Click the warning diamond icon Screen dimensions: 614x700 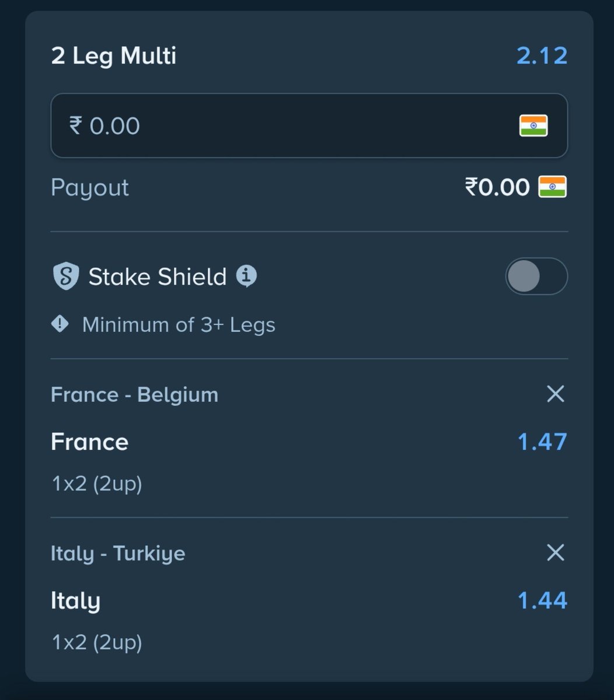tap(60, 324)
